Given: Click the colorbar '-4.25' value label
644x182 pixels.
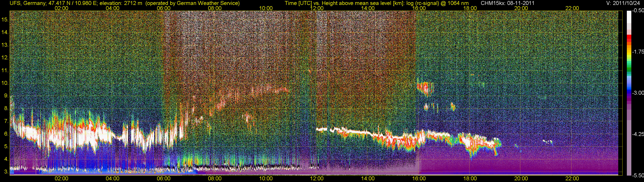Looking at the screenshot, I should 638,134.
